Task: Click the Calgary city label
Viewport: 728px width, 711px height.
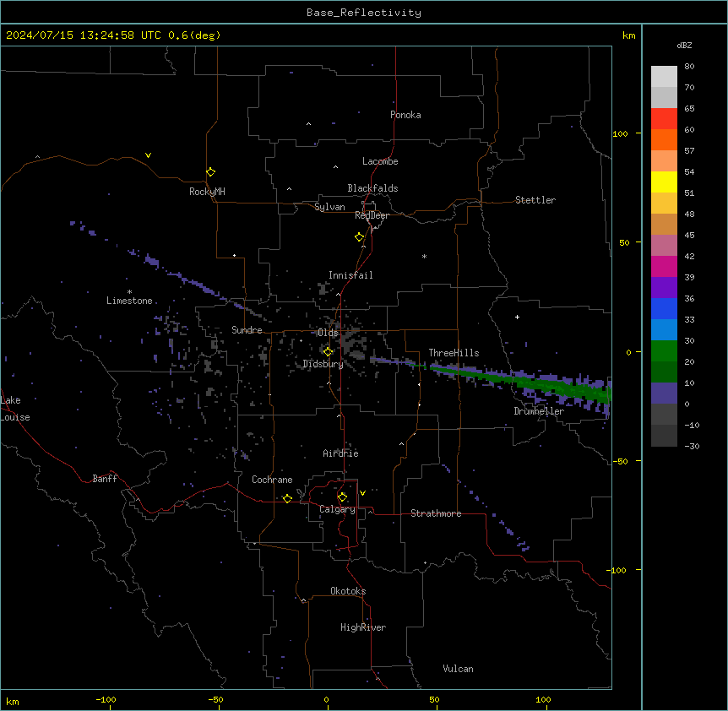Action: point(338,509)
